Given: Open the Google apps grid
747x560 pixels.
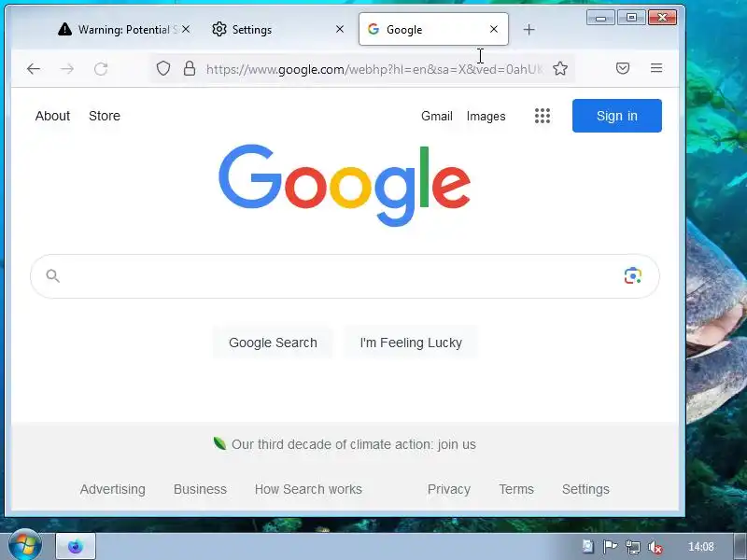Looking at the screenshot, I should coord(543,116).
